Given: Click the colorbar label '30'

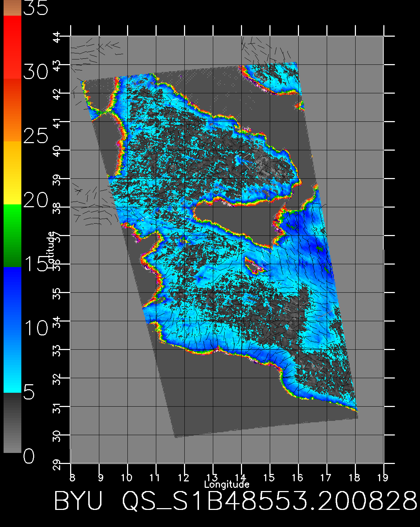Looking at the screenshot, I should click(36, 72).
